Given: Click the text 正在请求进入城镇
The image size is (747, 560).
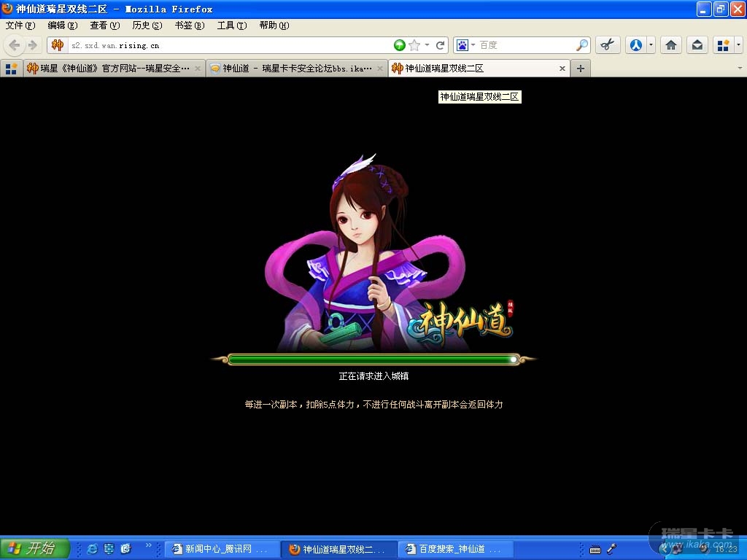Looking at the screenshot, I should (373, 376).
